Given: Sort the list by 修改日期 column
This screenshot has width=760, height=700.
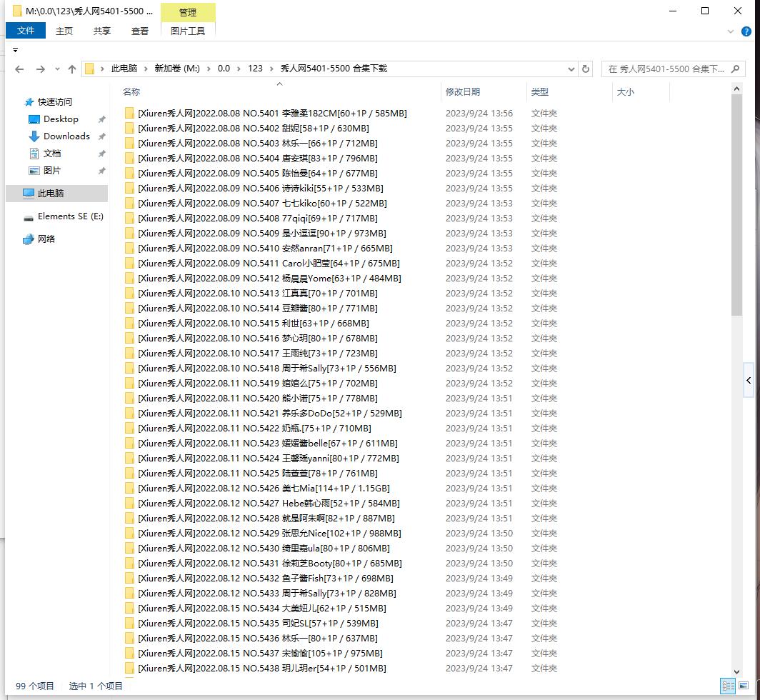Looking at the screenshot, I should [463, 91].
